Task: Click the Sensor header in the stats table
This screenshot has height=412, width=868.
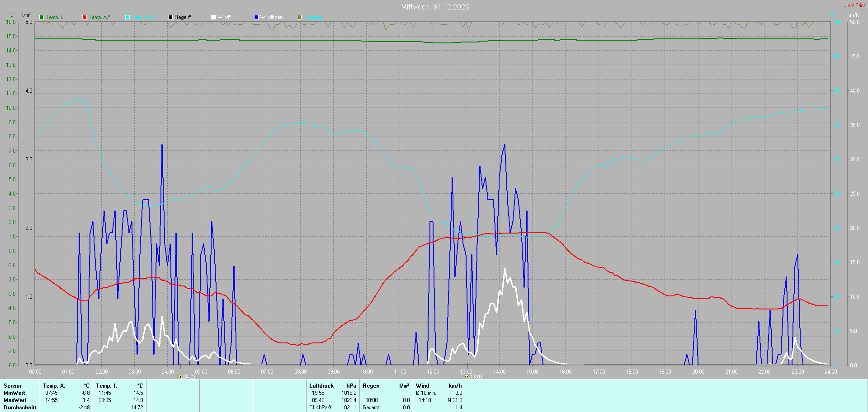Action: click(x=13, y=386)
